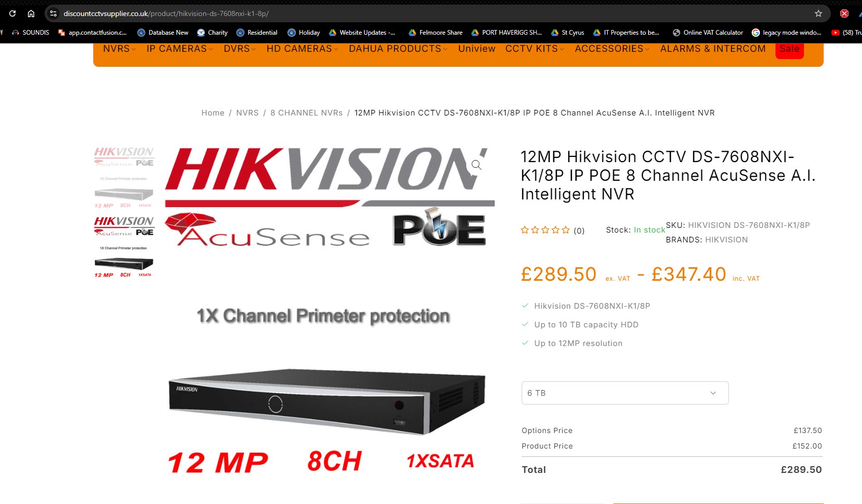The height and width of the screenshot is (504, 862).
Task: Open the 6 TB storage dropdown
Action: click(x=625, y=393)
